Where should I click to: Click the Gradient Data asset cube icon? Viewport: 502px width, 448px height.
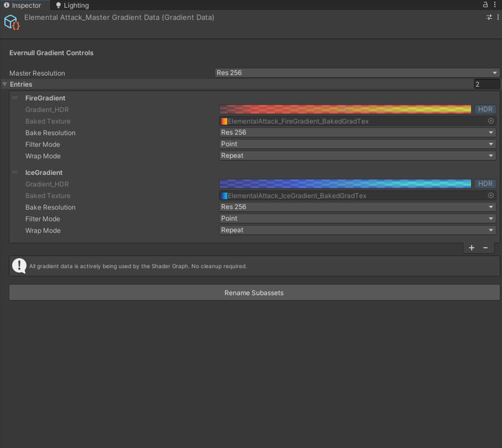12,22
